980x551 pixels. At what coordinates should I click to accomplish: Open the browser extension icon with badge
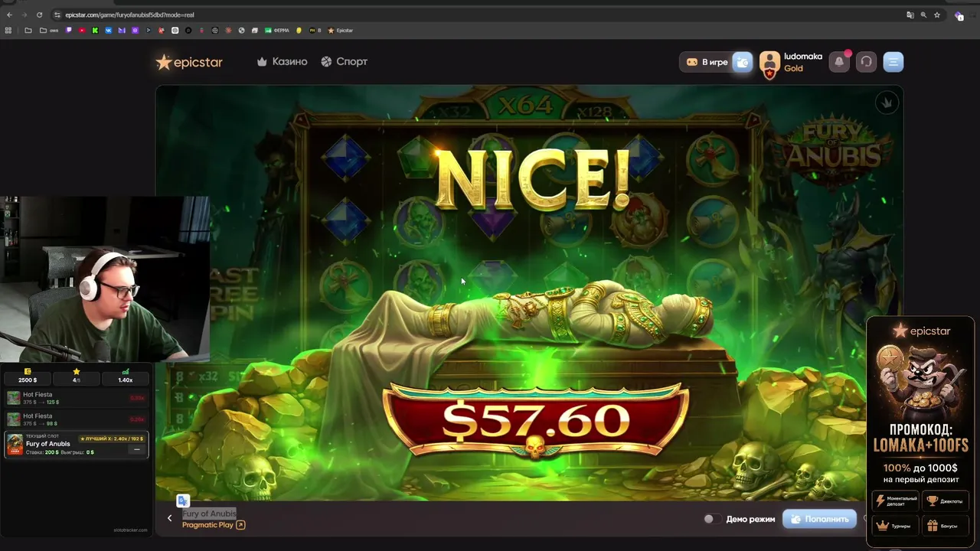959,15
